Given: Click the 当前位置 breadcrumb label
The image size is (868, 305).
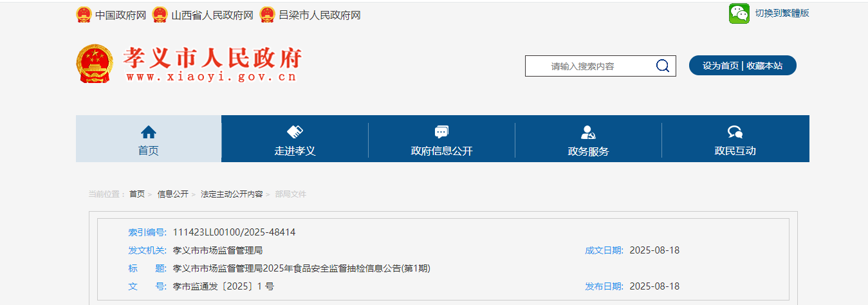Looking at the screenshot, I should click(x=107, y=194).
